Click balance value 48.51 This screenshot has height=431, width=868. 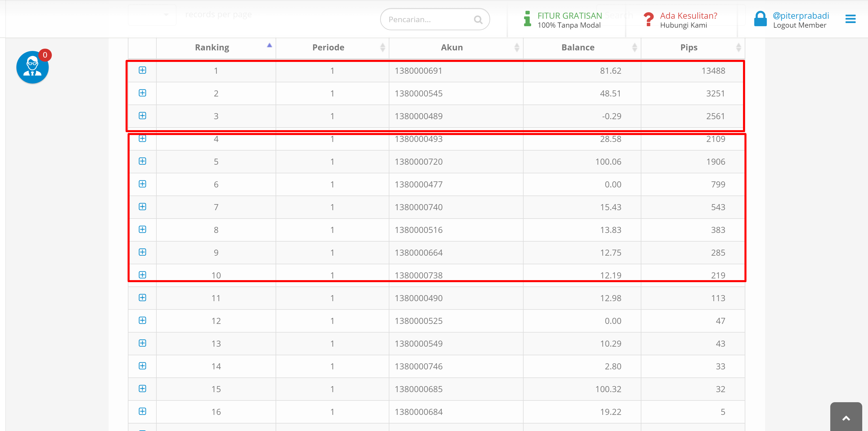(x=610, y=93)
